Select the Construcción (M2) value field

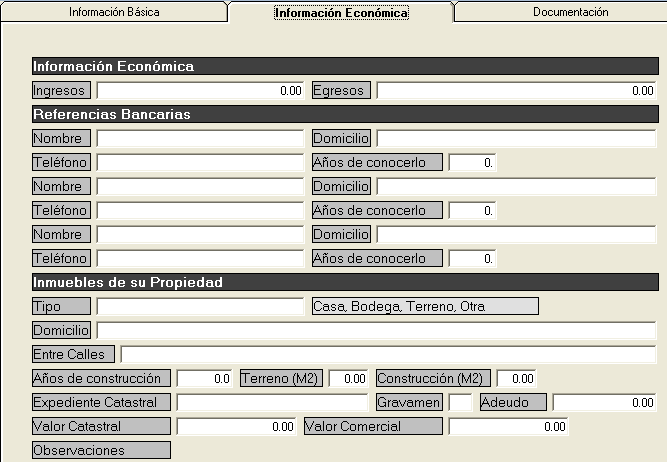(x=517, y=379)
